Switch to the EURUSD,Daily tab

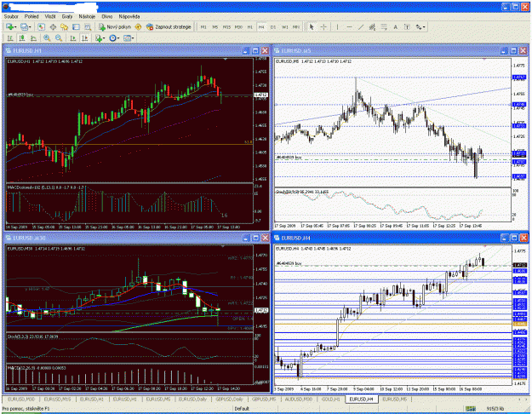point(192,400)
